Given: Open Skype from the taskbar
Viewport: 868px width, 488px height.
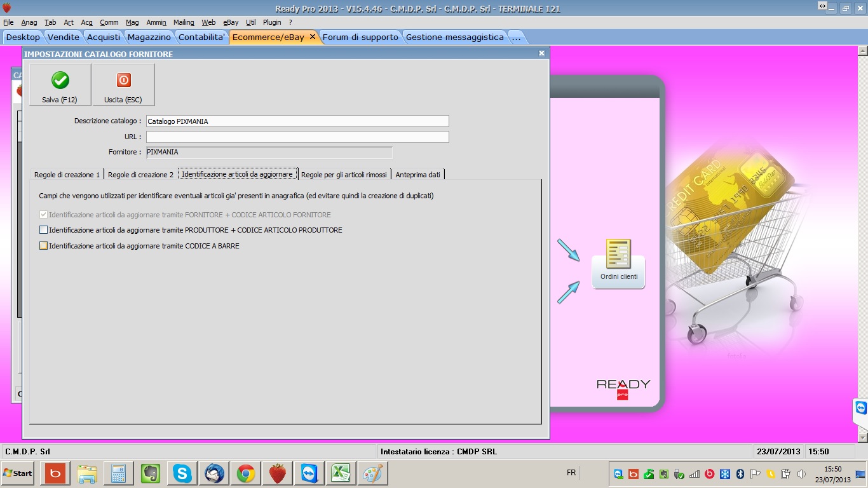Looking at the screenshot, I should click(182, 473).
